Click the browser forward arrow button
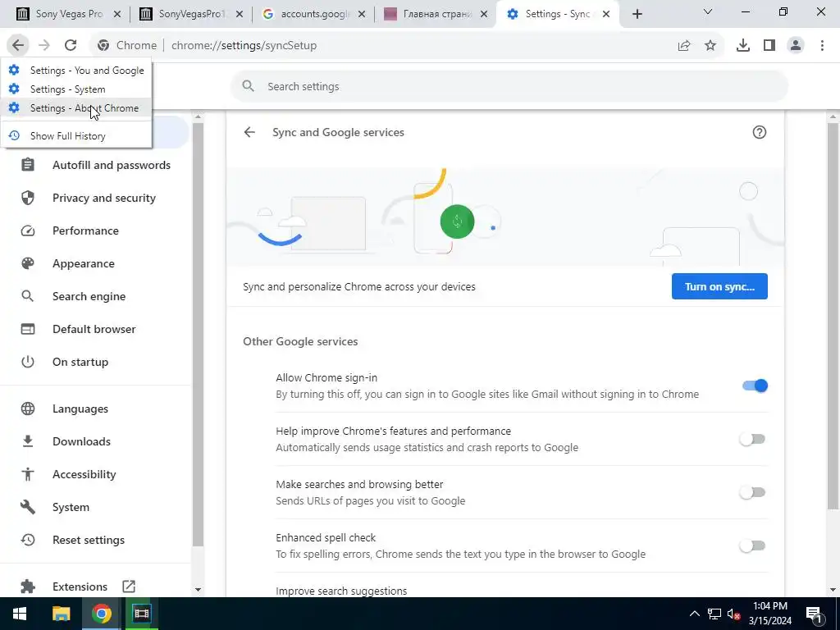The width and height of the screenshot is (840, 630). click(x=44, y=46)
